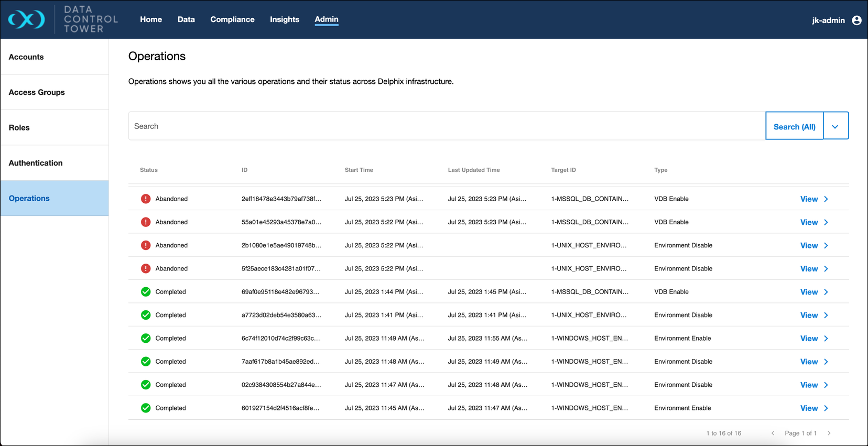Go to previous page arrow in pagination
This screenshot has width=868, height=446.
[x=773, y=433]
